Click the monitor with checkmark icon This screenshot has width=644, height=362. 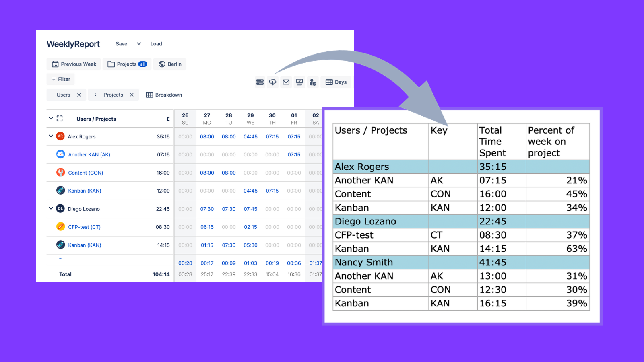coord(299,82)
